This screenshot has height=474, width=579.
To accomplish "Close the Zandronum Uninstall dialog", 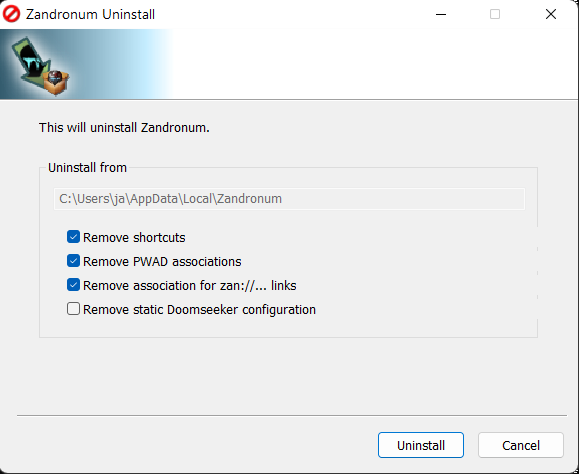I will [551, 14].
